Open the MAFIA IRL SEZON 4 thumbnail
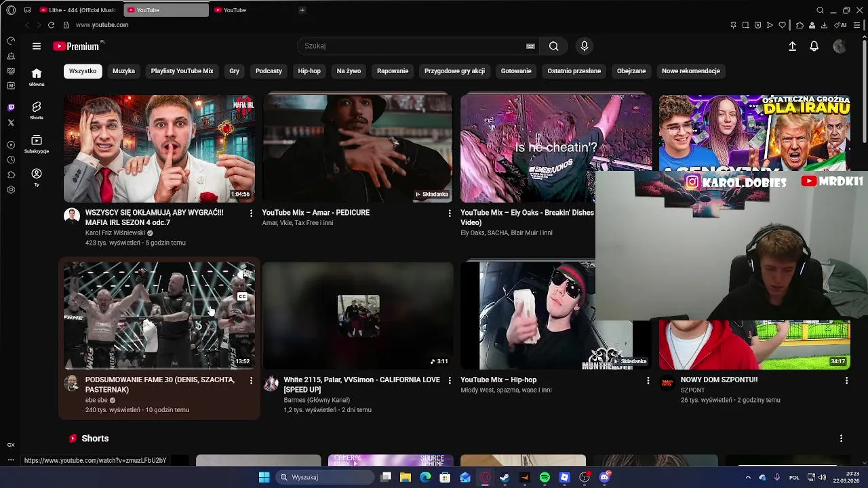Image resolution: width=868 pixels, height=488 pixels. pyautogui.click(x=159, y=148)
